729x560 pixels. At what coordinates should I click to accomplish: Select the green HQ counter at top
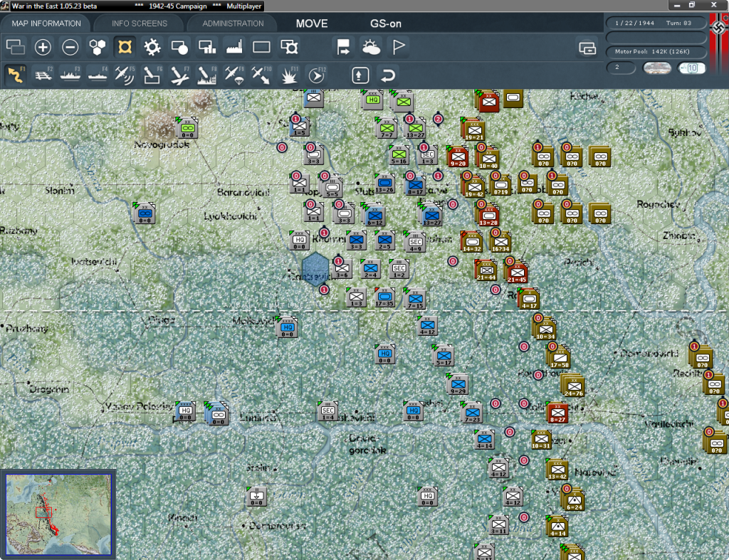click(373, 100)
